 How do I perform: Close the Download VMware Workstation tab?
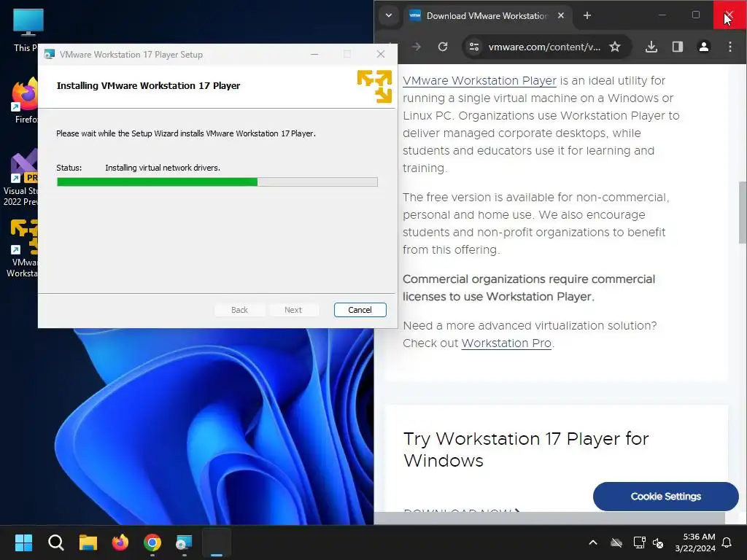pyautogui.click(x=561, y=16)
